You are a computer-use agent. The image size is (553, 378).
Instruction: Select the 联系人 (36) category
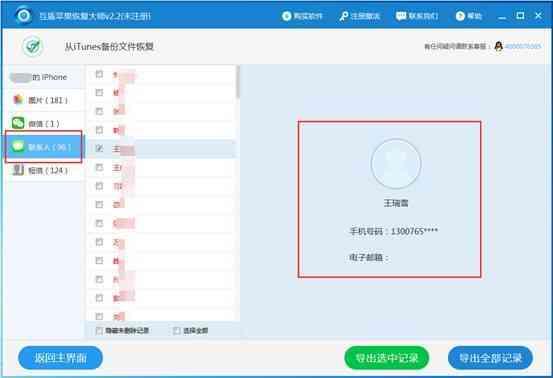click(45, 147)
